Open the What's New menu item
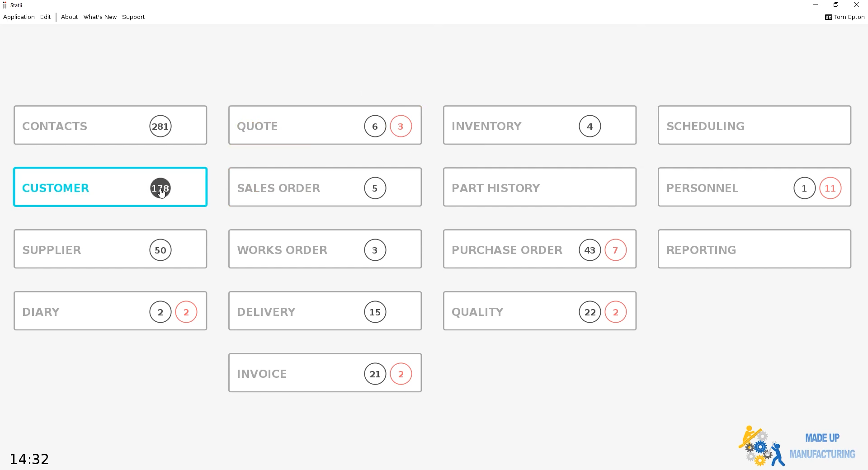 coord(100,17)
